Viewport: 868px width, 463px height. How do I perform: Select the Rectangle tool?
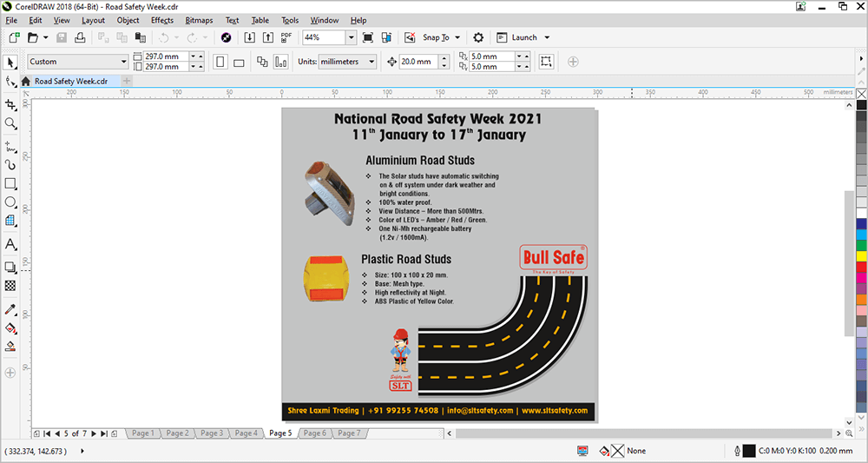[10, 183]
